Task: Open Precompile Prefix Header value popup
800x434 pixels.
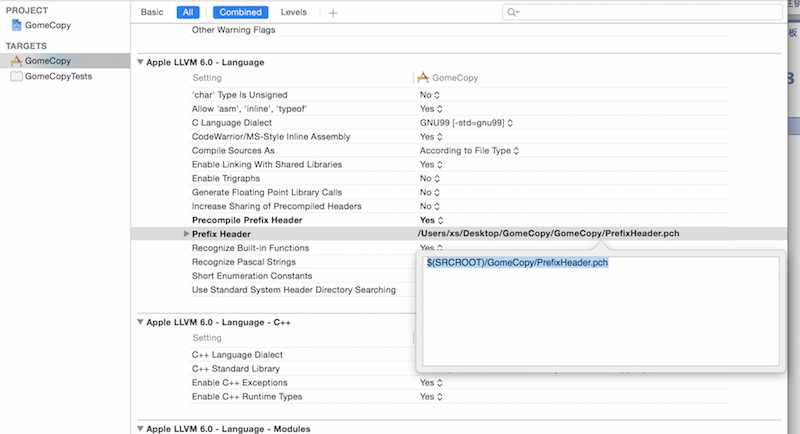Action: [x=432, y=220]
